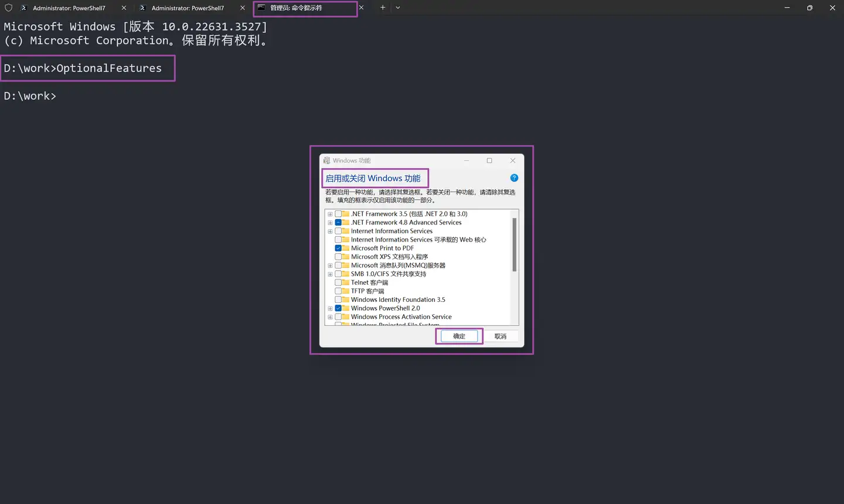Expand the Windows PowerShell 2.0 node
This screenshot has height=504, width=844.
[330, 308]
